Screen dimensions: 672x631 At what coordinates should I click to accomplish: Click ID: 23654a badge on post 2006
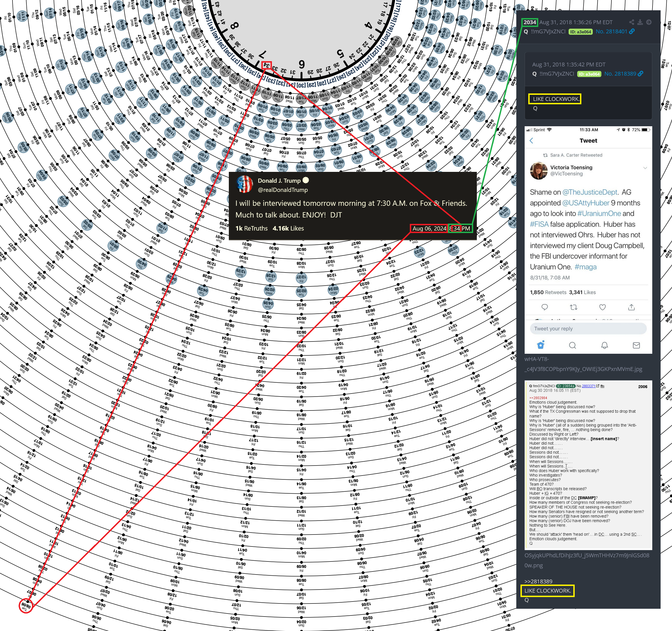tap(566, 386)
